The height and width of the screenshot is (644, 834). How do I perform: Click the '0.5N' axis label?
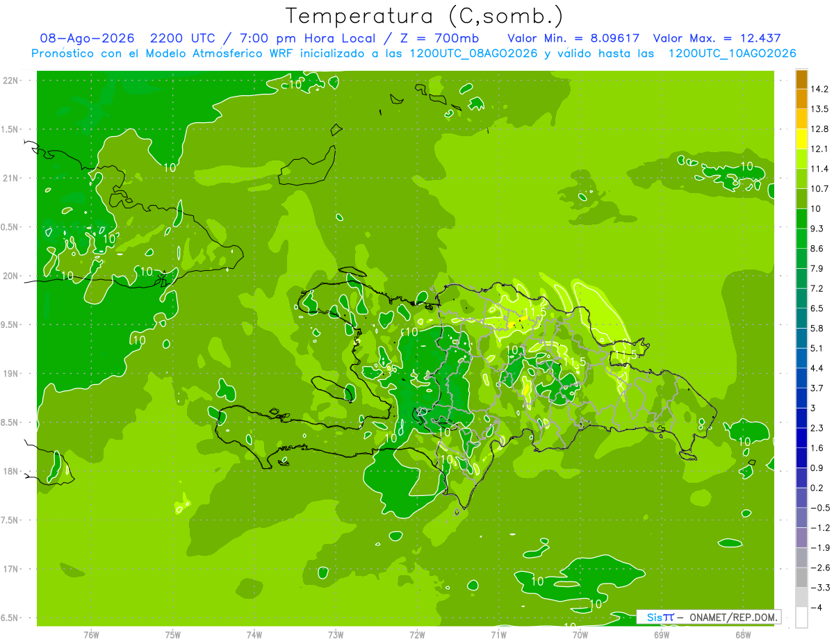click(10, 227)
